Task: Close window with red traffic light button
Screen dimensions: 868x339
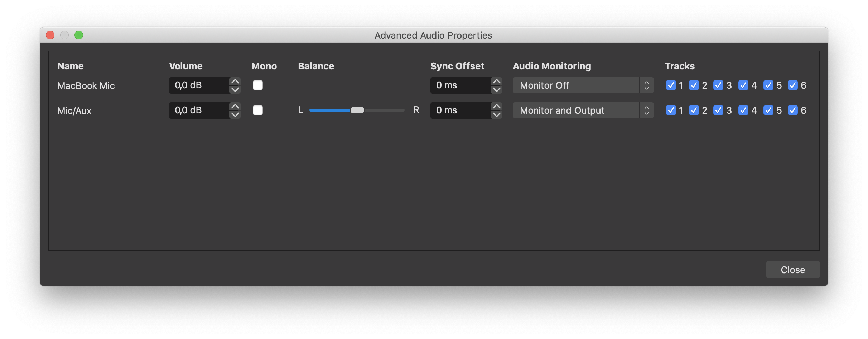Action: (x=50, y=35)
